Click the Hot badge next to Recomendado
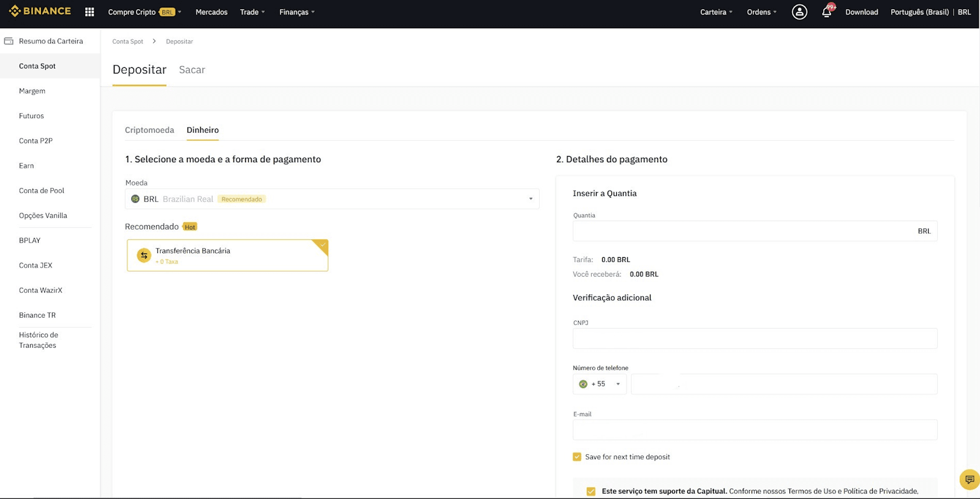The height and width of the screenshot is (499, 980). click(190, 227)
